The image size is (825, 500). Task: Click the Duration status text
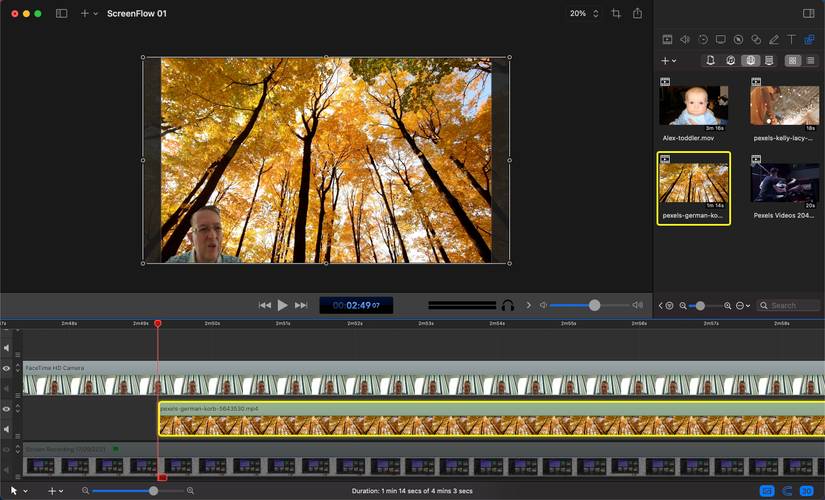pos(412,491)
